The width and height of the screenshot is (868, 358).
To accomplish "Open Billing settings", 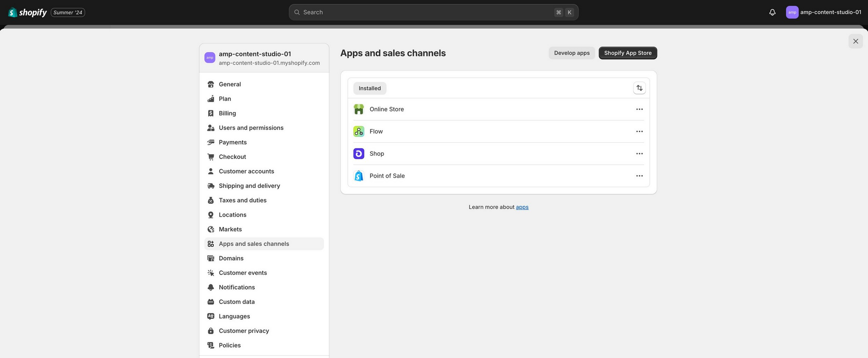I will [x=264, y=113].
